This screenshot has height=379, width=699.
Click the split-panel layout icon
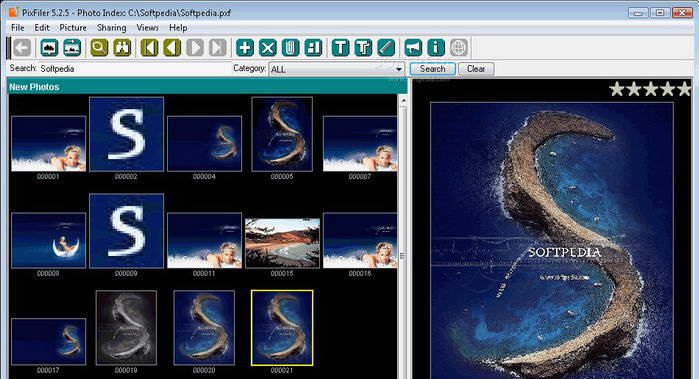tap(313, 48)
